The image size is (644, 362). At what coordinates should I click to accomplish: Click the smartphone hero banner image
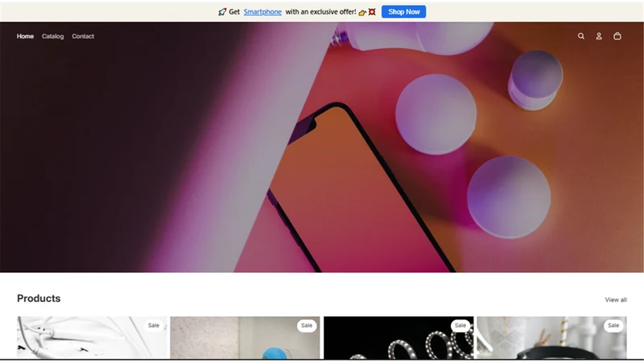[322, 147]
